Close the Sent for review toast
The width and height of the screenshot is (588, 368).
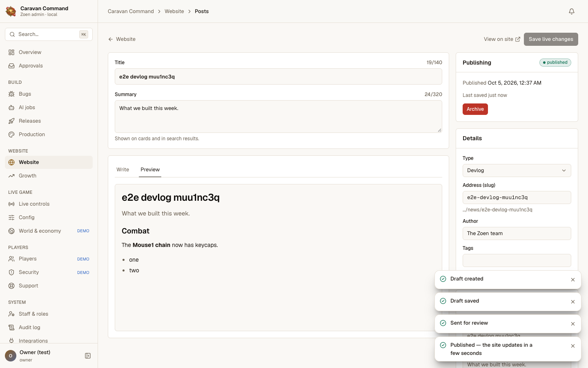(573, 324)
